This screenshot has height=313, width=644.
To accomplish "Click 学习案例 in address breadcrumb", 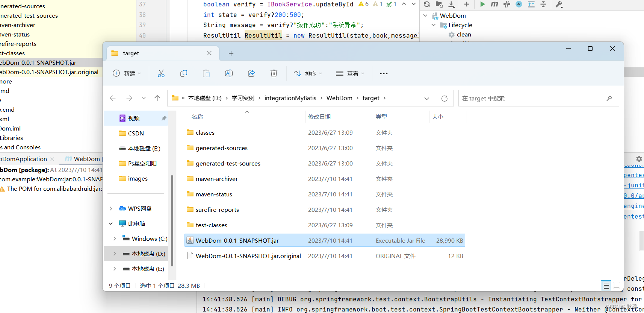I will [x=243, y=98].
